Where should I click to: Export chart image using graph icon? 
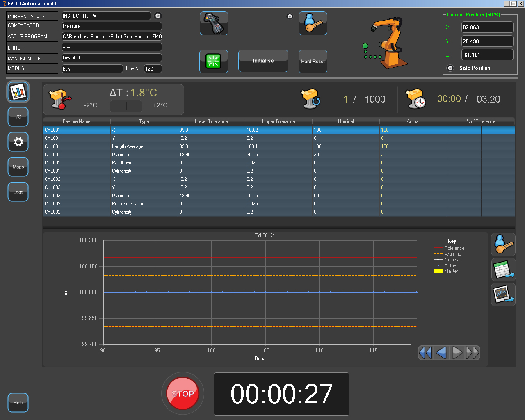(x=503, y=294)
